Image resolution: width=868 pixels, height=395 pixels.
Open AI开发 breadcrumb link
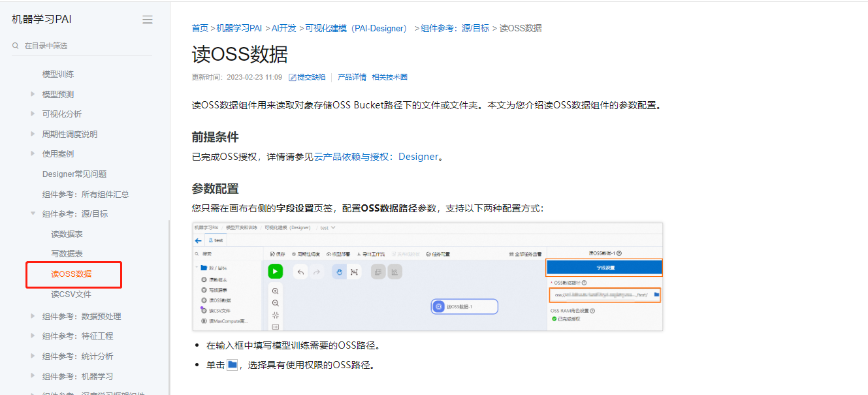pos(283,28)
